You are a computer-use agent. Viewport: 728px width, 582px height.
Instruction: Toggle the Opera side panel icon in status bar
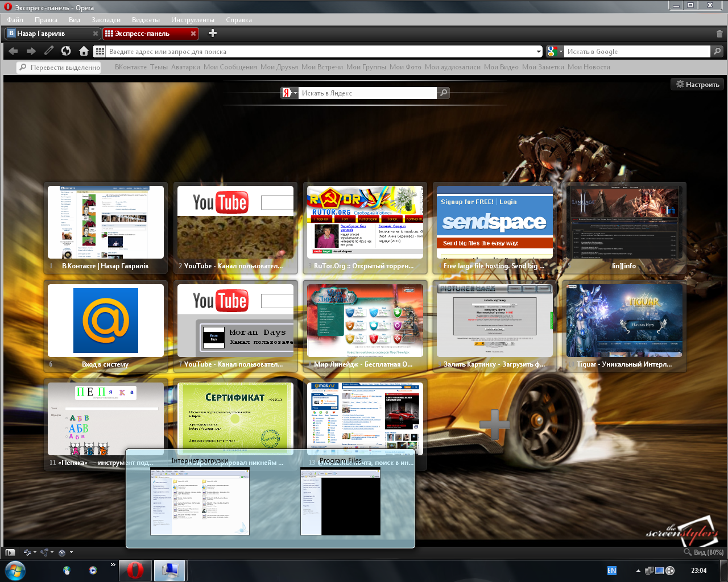tap(10, 552)
